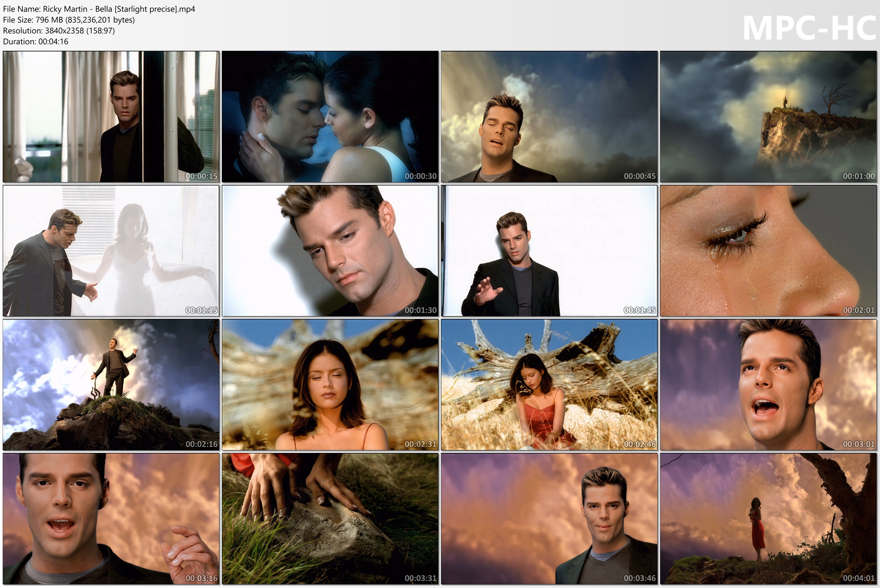Choose the thumbnail stamped 00:02:31
Viewport: 880px width, 588px height.
click(x=330, y=385)
